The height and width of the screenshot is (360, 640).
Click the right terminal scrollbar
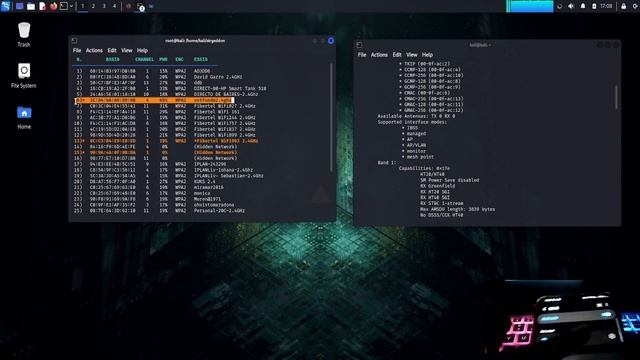point(616,98)
